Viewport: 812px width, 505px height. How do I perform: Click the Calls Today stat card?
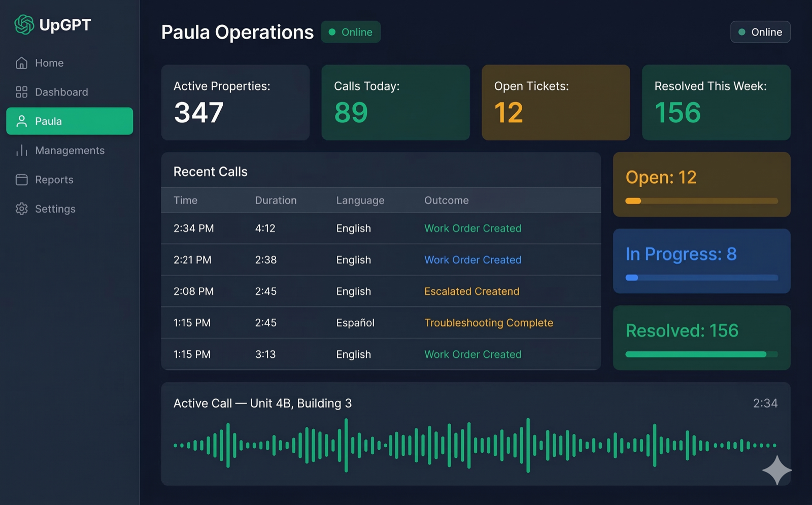click(395, 102)
